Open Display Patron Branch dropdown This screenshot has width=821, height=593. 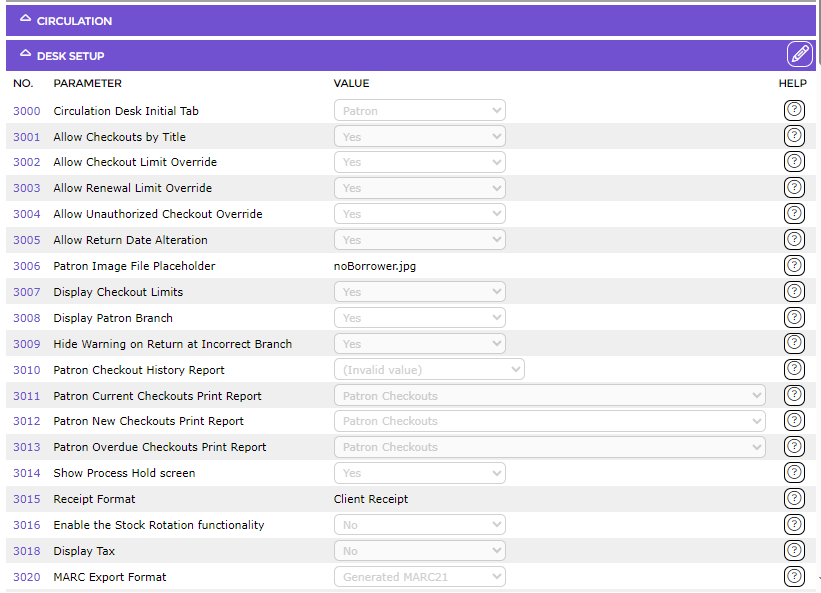(x=420, y=318)
